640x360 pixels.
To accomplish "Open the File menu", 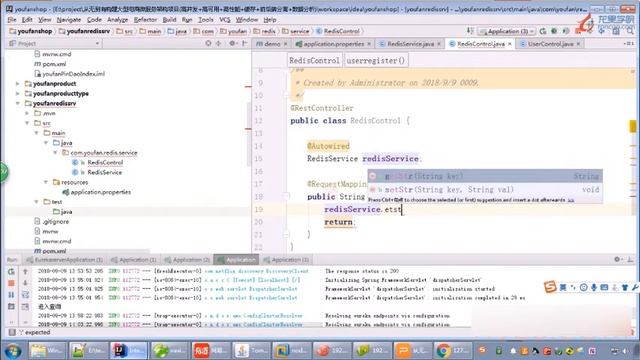I will click(x=12, y=20).
